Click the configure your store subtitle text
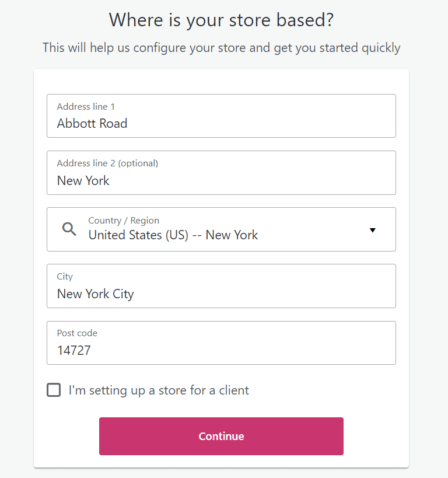The width and height of the screenshot is (448, 478). [221, 48]
